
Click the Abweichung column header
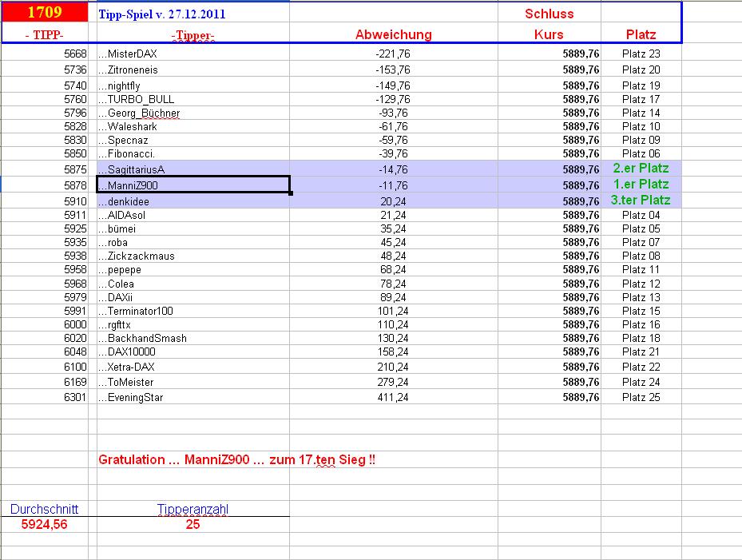tap(393, 34)
